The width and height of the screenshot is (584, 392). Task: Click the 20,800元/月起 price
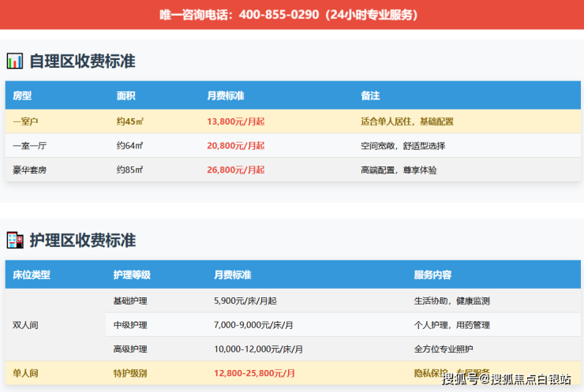pos(235,146)
